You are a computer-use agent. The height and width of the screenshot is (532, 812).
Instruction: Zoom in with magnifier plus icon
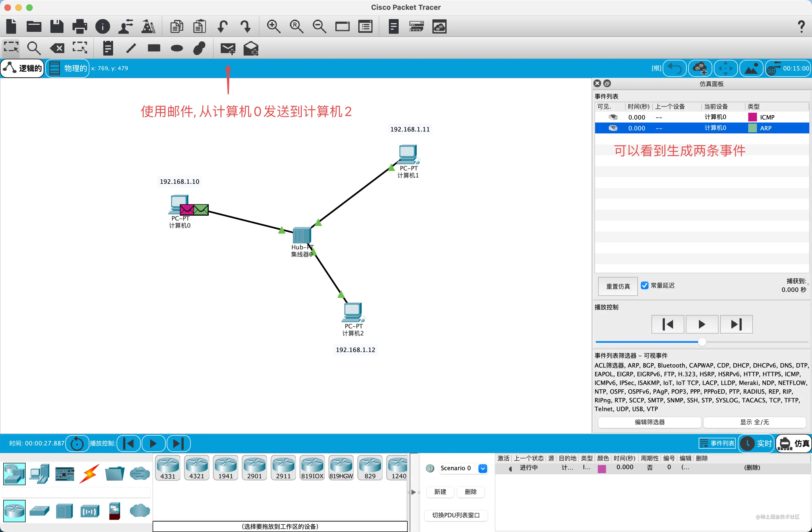click(x=274, y=26)
